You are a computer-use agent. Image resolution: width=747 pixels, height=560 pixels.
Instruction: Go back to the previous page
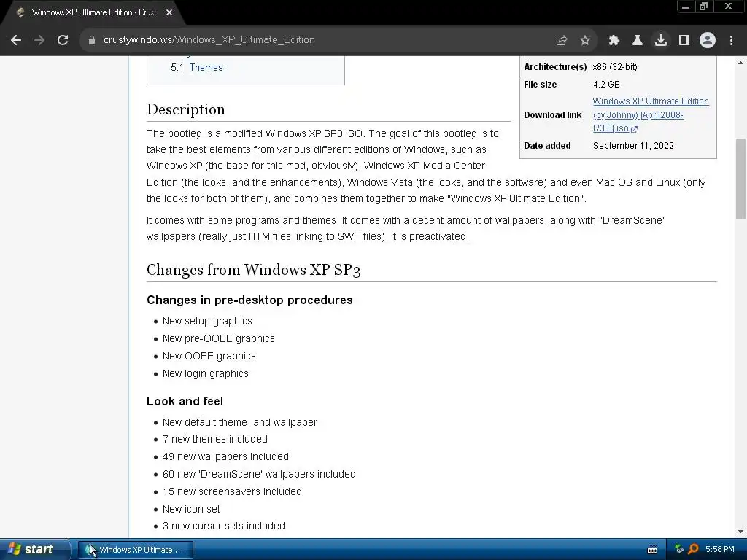pos(16,40)
